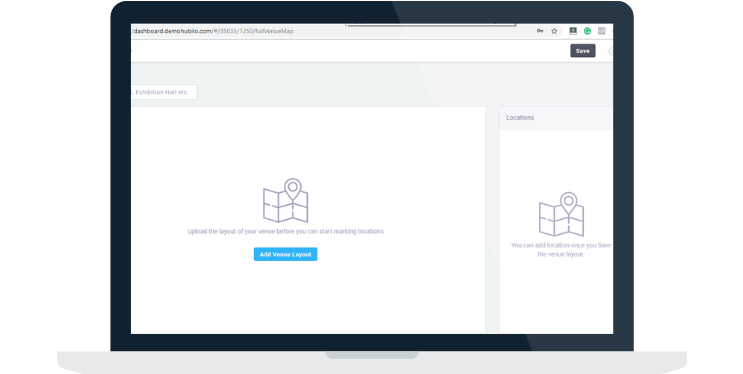Select the Locations panel header

pos(556,118)
